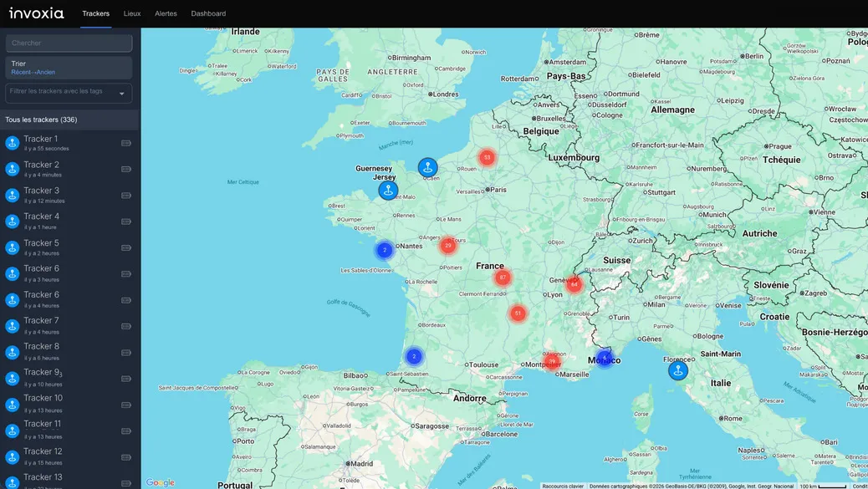Click the Tracker 1 pin icon
The width and height of the screenshot is (868, 489).
[x=13, y=143]
